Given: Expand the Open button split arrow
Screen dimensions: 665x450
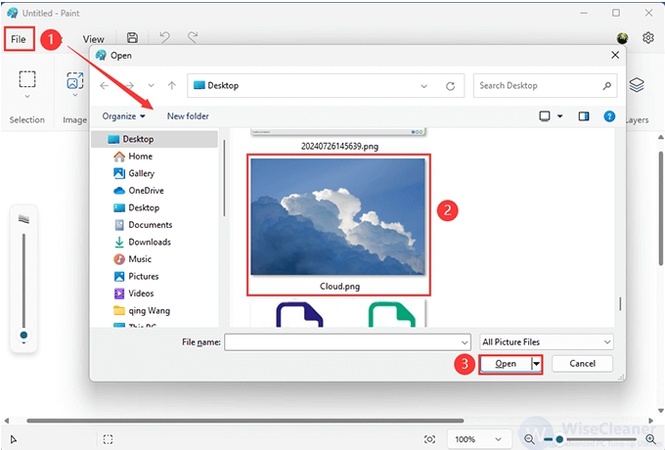Looking at the screenshot, I should pyautogui.click(x=536, y=364).
